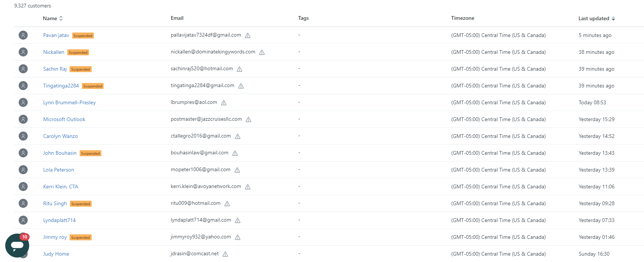The height and width of the screenshot is (262, 644).
Task: Click the warning icon beside jimmyroy932@yahoo.com
Action: tap(237, 237)
